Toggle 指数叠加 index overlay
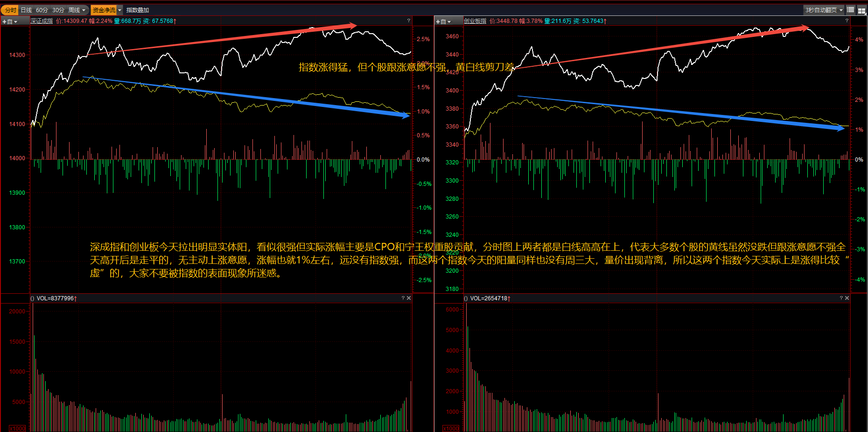Screen dimensions: 868x432 pos(138,10)
